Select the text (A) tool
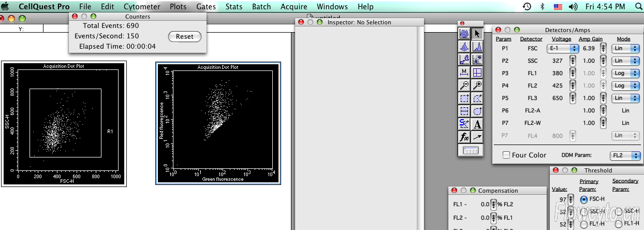This screenshot has height=230, width=644. 477,124
